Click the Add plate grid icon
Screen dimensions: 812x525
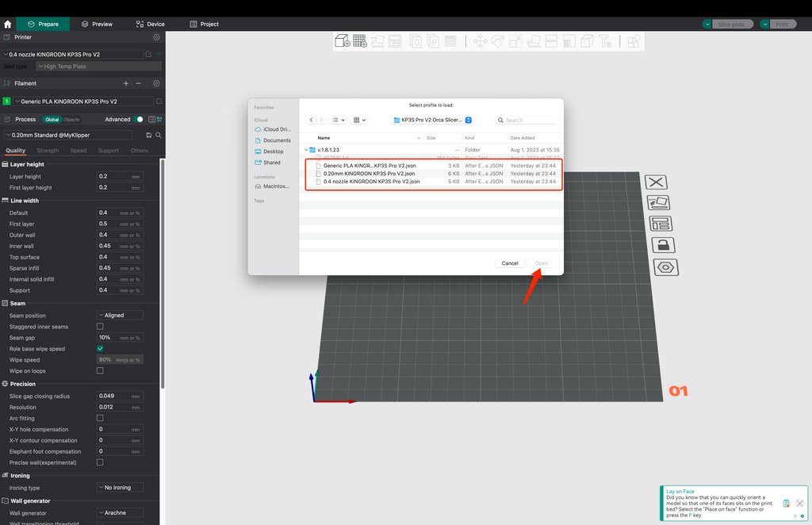click(x=359, y=41)
